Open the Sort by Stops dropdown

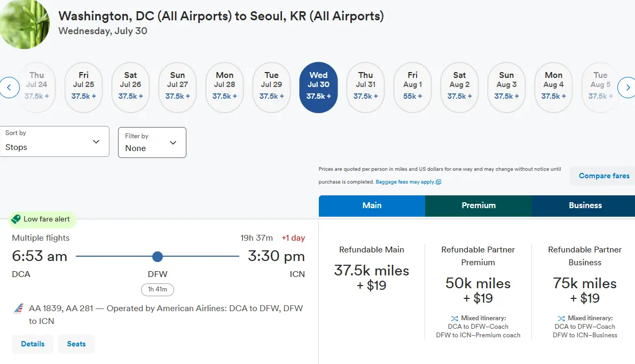pyautogui.click(x=54, y=141)
